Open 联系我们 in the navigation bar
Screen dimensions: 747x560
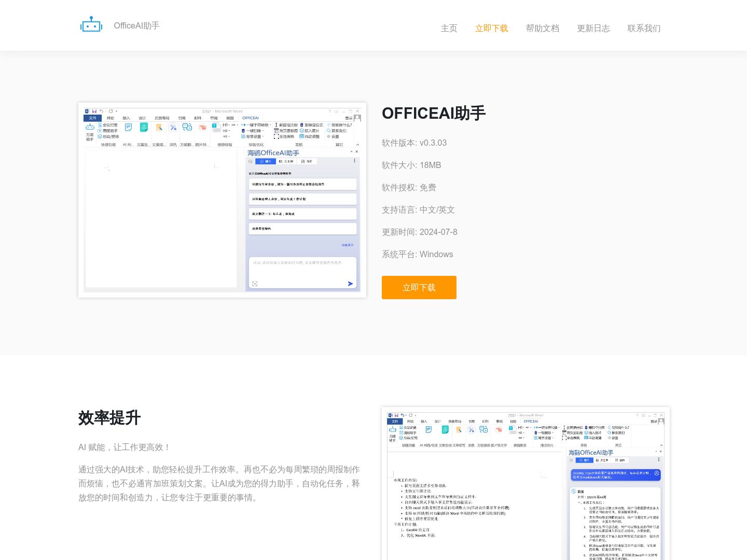point(644,28)
